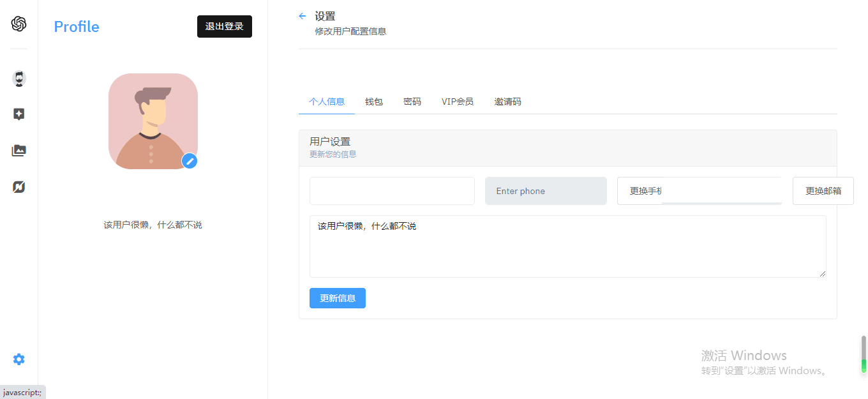Click the 更换邮箱 button
Screen dimensions: 868x399
[x=823, y=191]
